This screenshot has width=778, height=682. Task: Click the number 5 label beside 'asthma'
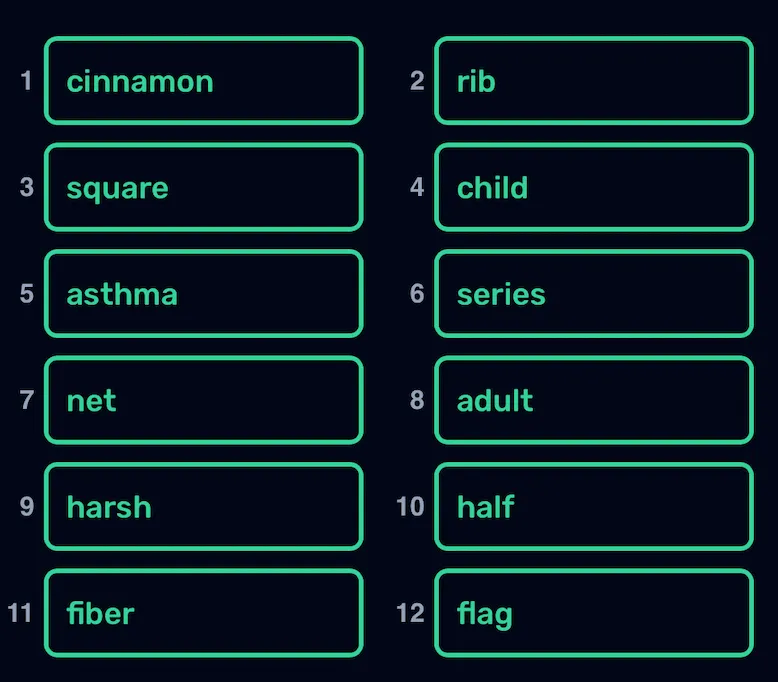pyautogui.click(x=27, y=294)
